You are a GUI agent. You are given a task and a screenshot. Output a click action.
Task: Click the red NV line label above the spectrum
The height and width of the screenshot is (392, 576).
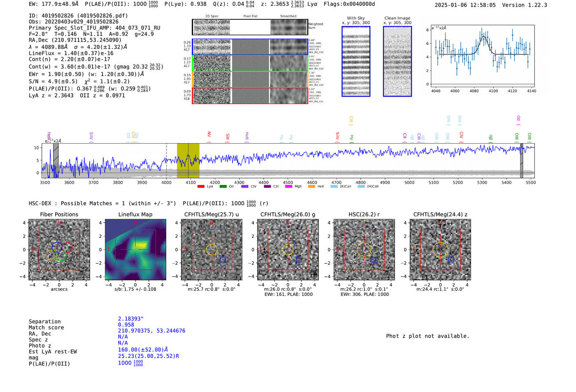[209, 136]
